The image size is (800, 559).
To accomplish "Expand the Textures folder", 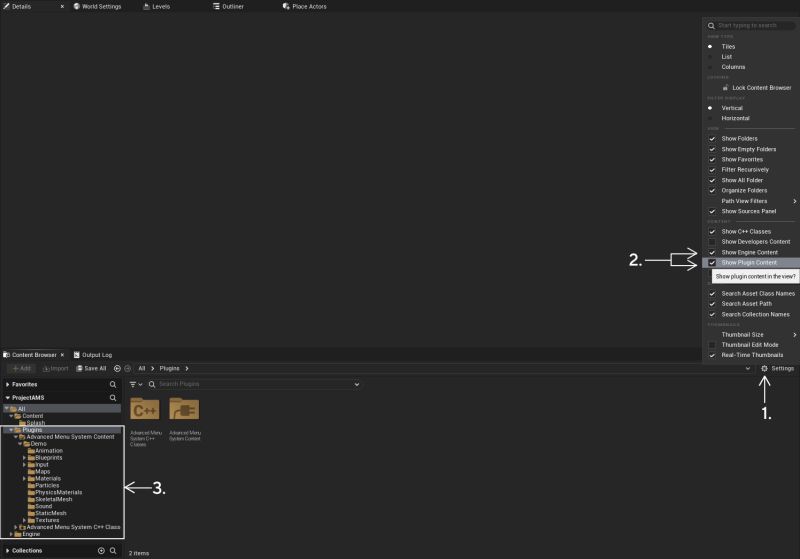I will click(24, 520).
